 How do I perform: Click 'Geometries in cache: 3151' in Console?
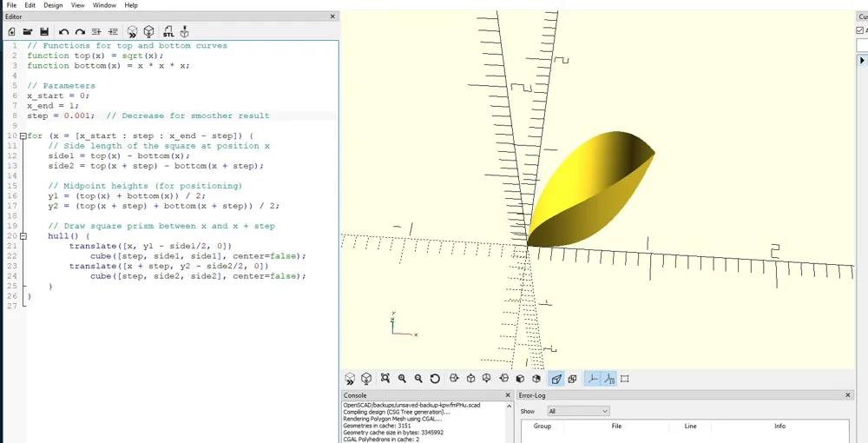(377, 426)
